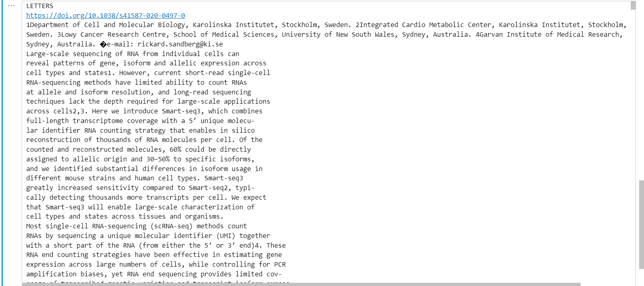Click the email rickard.sandberg@ki.se
Image resolution: width=644 pixels, height=286 pixels.
[180, 44]
